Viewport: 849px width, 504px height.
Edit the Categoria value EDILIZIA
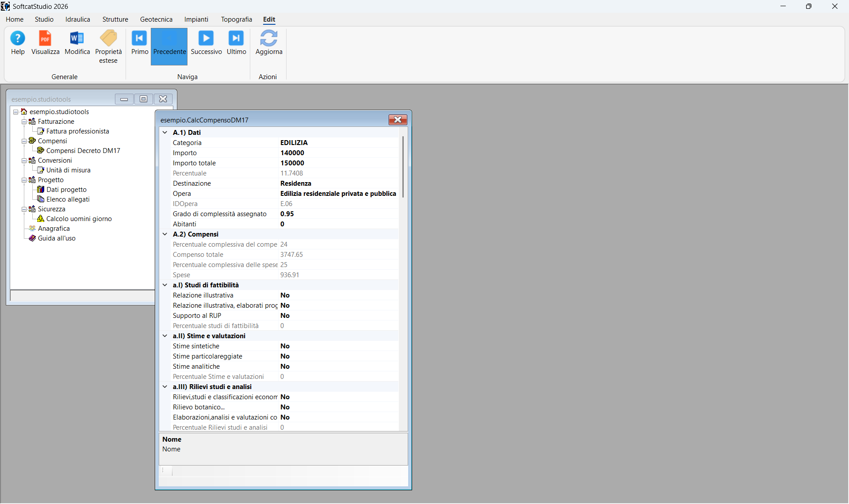tap(338, 143)
